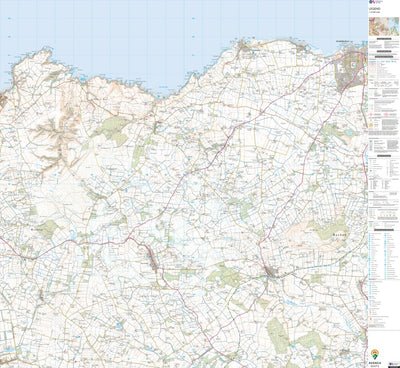Click the "Buchan" label on the map
This screenshot has height=368, width=400.
pos(340,235)
